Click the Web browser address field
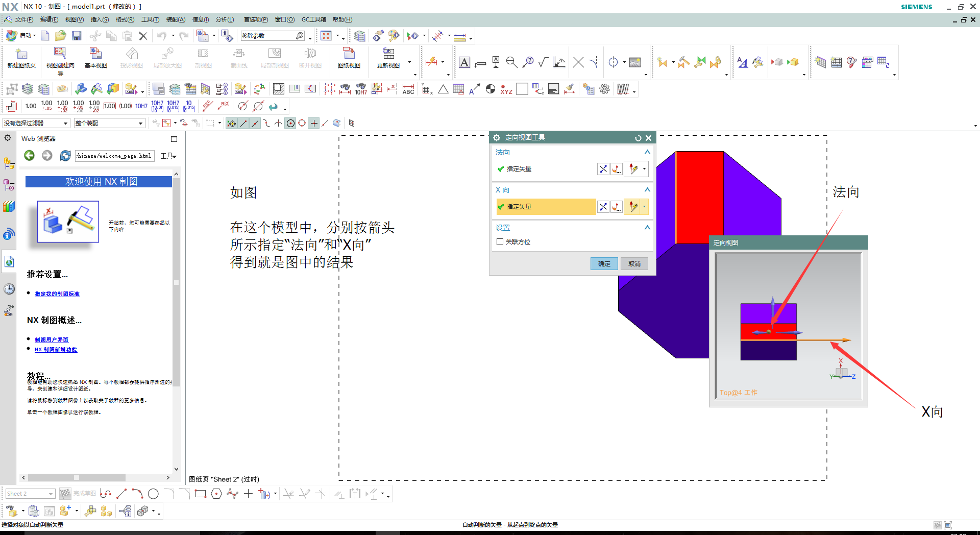 coord(114,156)
